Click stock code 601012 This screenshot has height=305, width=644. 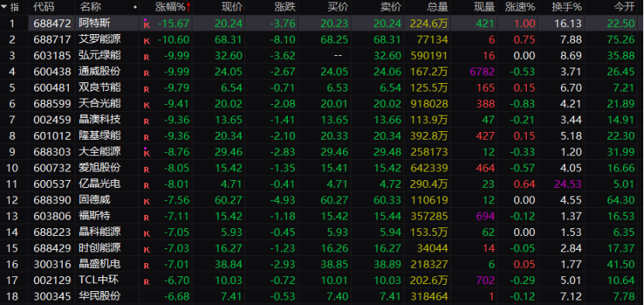coord(52,136)
